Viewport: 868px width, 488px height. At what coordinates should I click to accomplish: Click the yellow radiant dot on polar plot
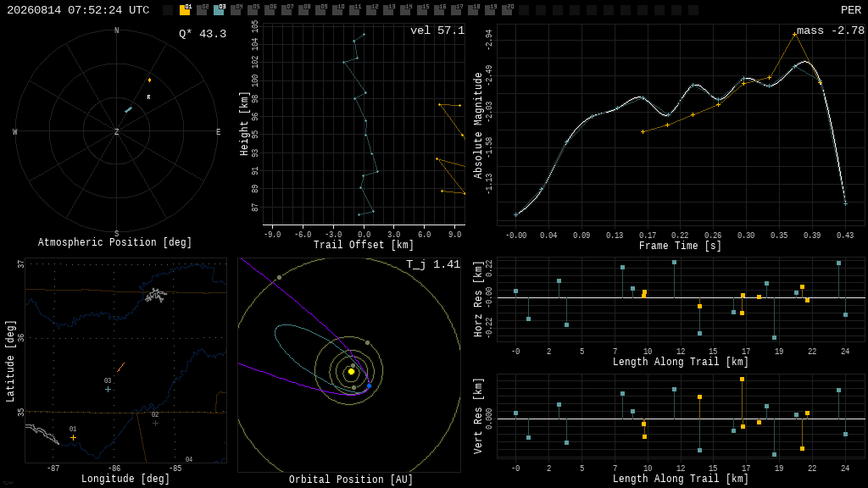tap(149, 80)
